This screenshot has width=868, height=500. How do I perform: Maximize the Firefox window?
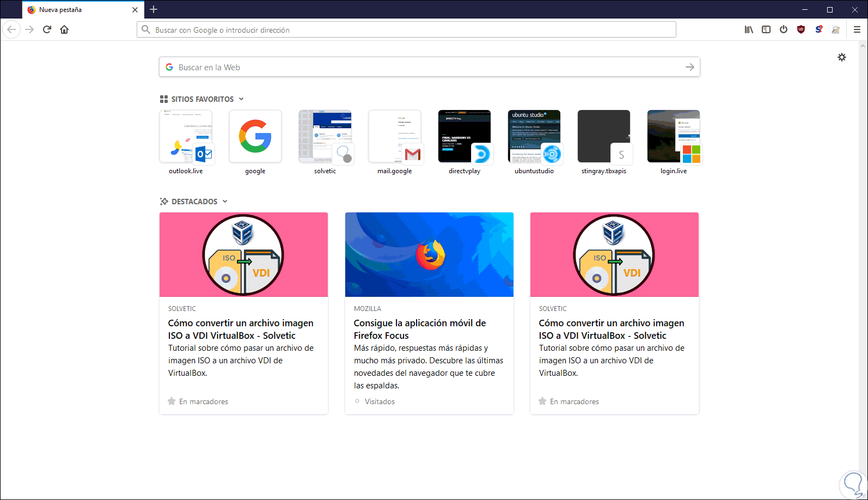click(x=830, y=9)
